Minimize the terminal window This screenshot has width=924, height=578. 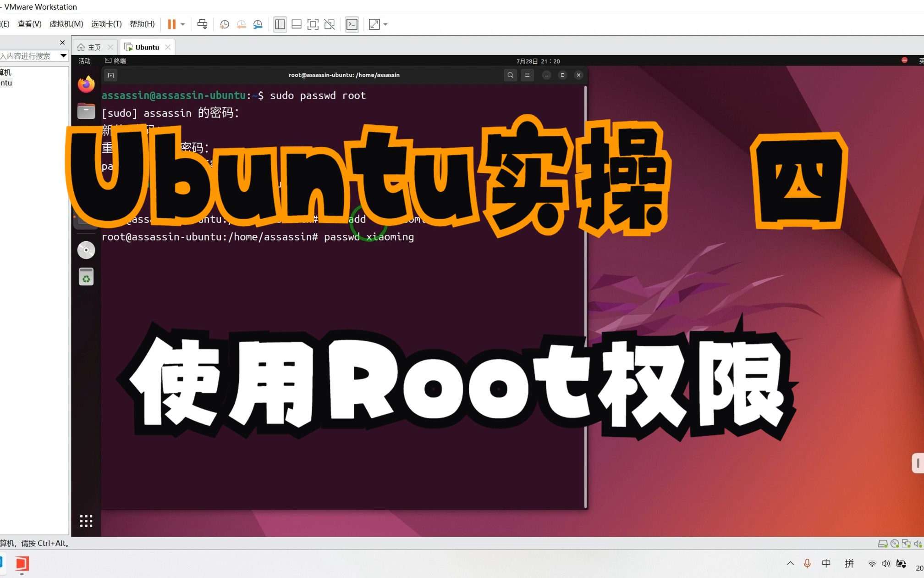546,75
